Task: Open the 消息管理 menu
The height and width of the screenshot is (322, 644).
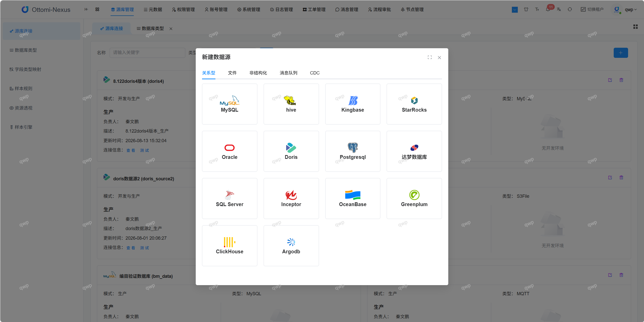Action: [347, 10]
